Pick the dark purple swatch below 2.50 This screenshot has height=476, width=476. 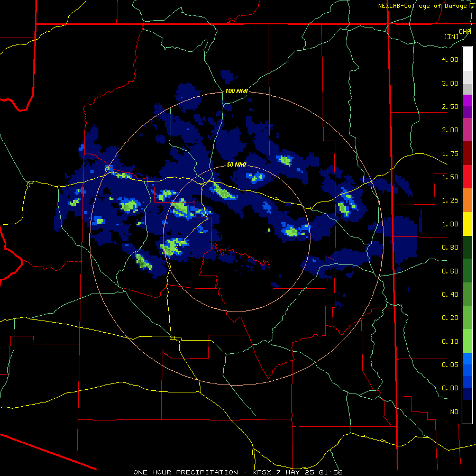pyautogui.click(x=467, y=112)
